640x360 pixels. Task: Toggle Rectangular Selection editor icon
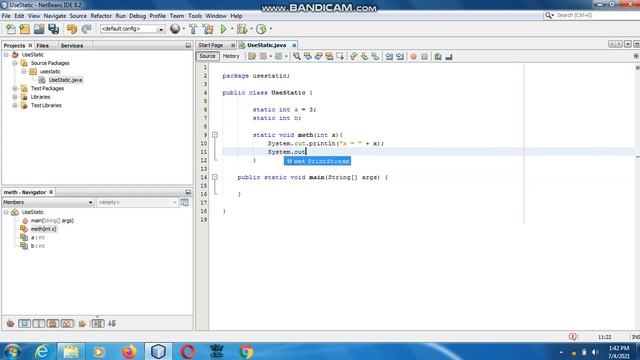(x=340, y=56)
